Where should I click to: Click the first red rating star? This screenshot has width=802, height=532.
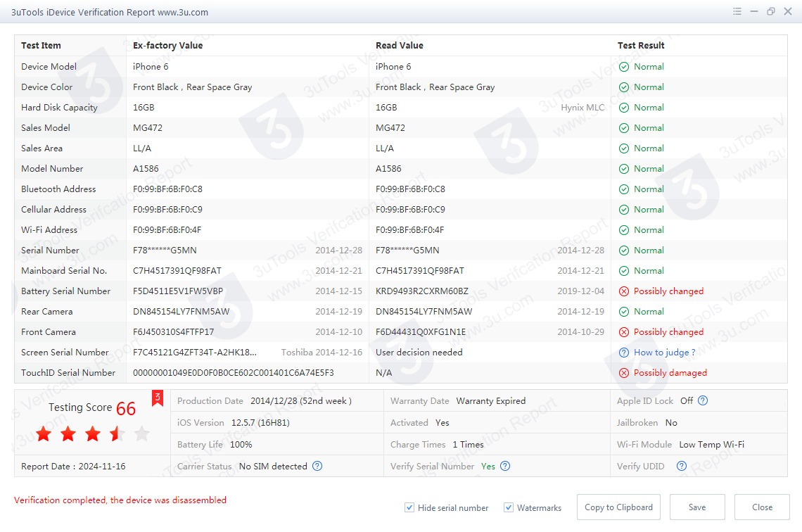pos(44,433)
